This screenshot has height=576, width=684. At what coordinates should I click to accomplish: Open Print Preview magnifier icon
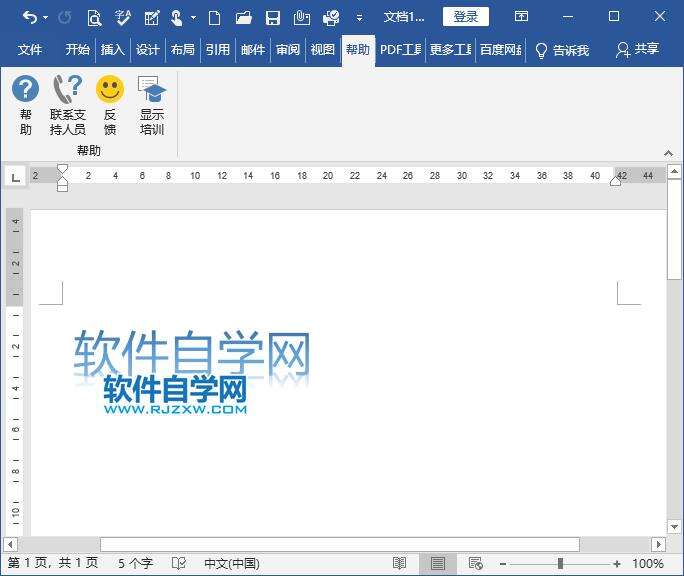coord(94,18)
